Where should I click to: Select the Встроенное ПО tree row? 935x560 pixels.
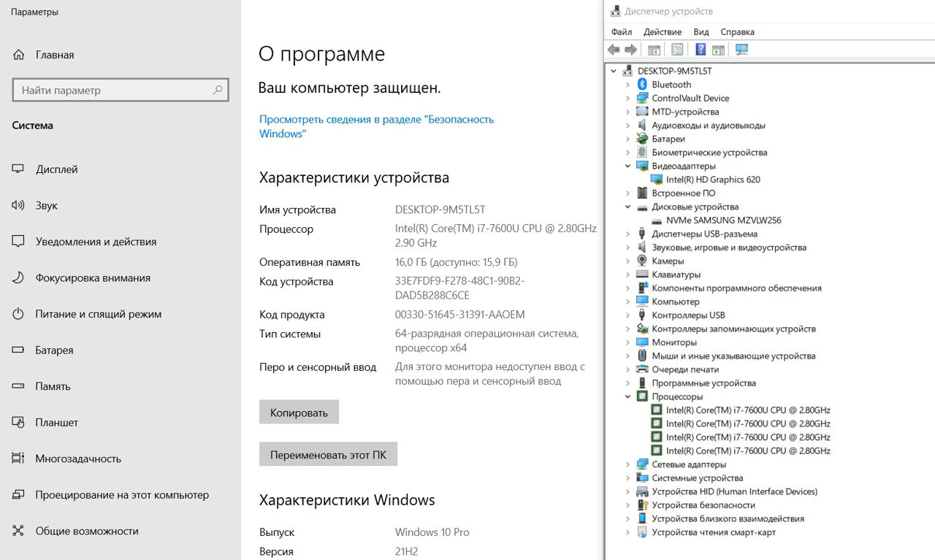point(683,193)
